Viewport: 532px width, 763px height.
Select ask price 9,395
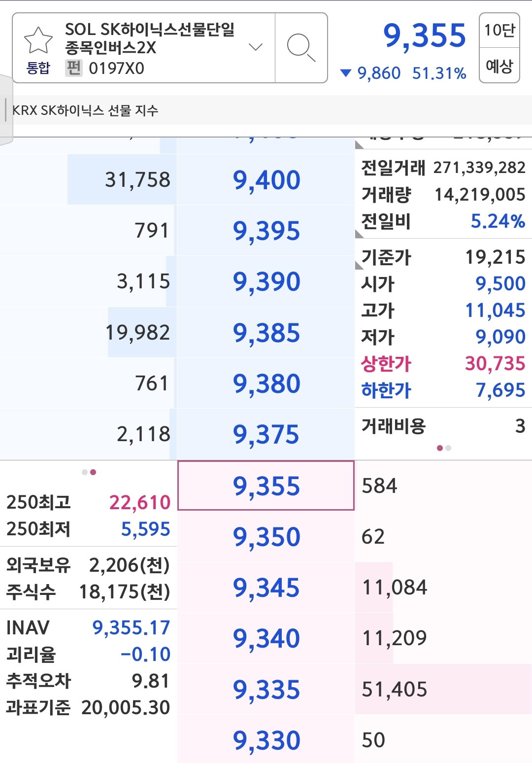(x=266, y=231)
